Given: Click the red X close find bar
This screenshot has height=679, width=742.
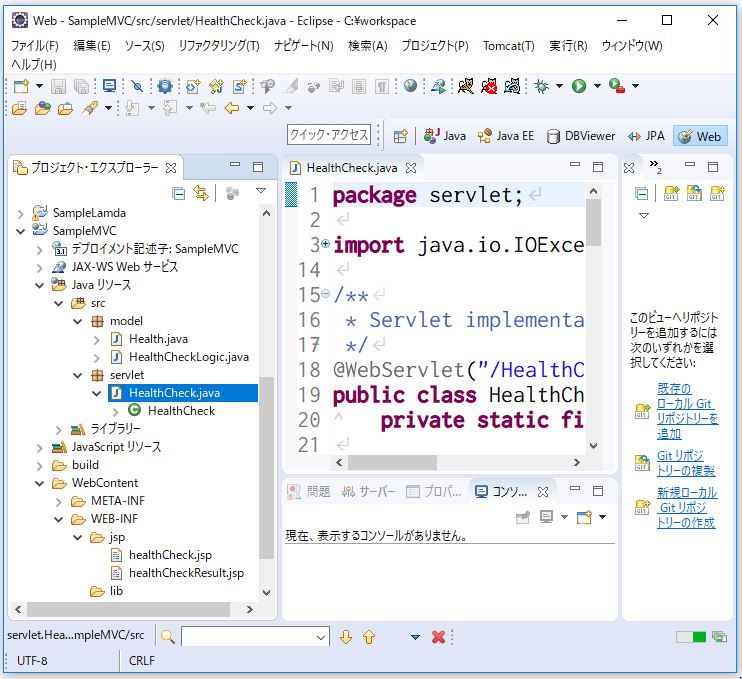Looking at the screenshot, I should coord(439,637).
